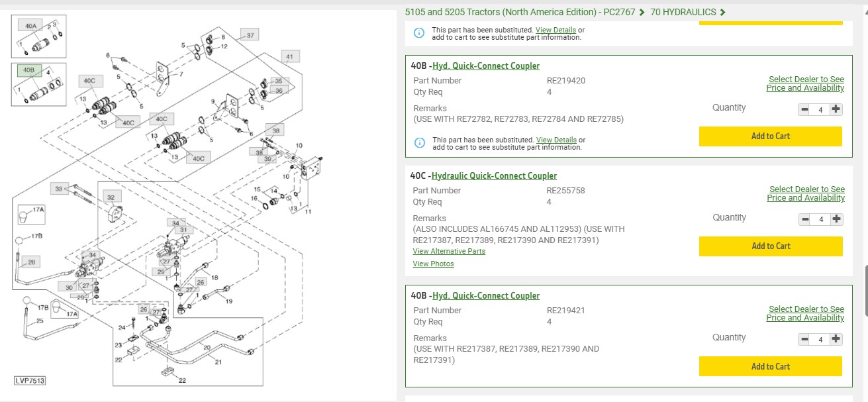Click info icon in RE219420 substituted notice
The height and width of the screenshot is (402, 868).
pos(419,143)
